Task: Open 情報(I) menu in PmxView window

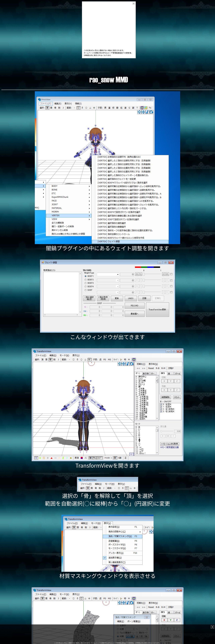Action: [78, 103]
